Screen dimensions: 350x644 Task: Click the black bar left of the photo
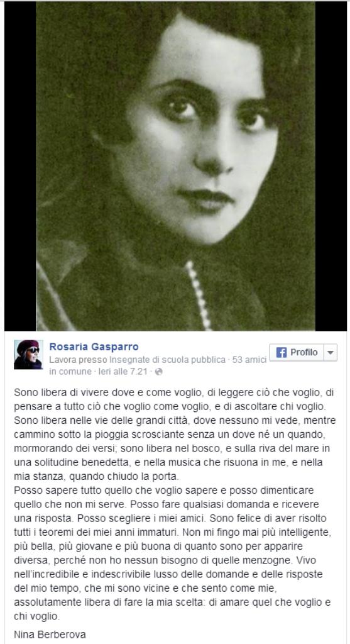click(x=20, y=166)
